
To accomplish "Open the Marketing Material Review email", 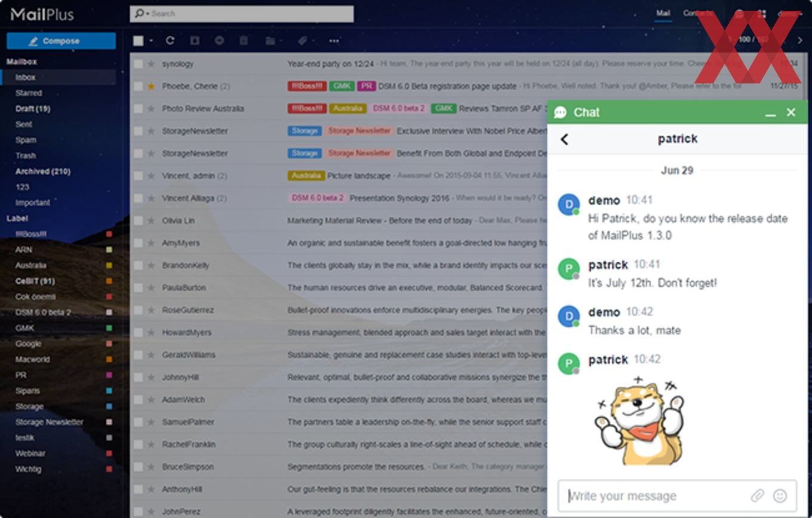I will [x=380, y=220].
